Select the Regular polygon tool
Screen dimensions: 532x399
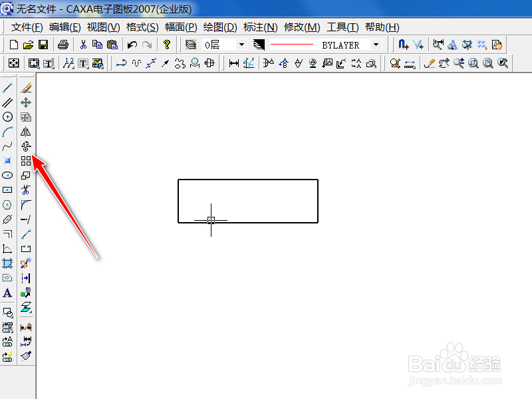pyautogui.click(x=7, y=205)
